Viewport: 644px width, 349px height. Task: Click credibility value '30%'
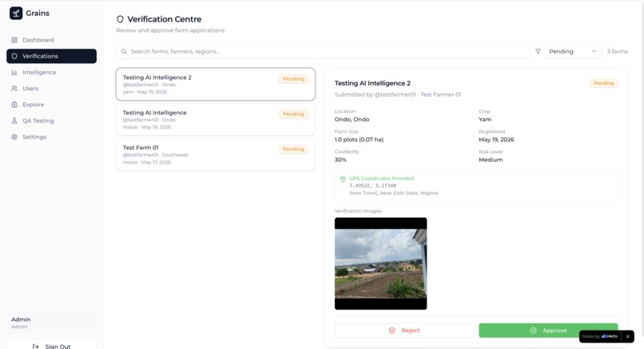[340, 160]
